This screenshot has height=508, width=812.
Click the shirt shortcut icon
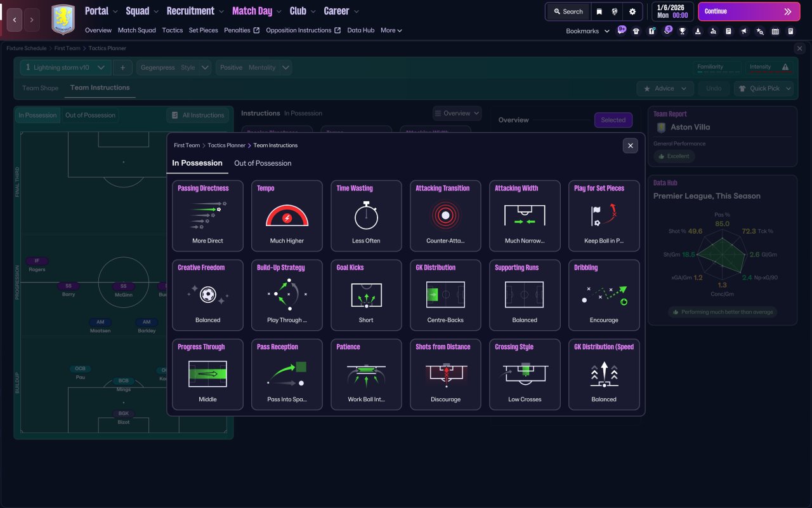click(x=636, y=31)
